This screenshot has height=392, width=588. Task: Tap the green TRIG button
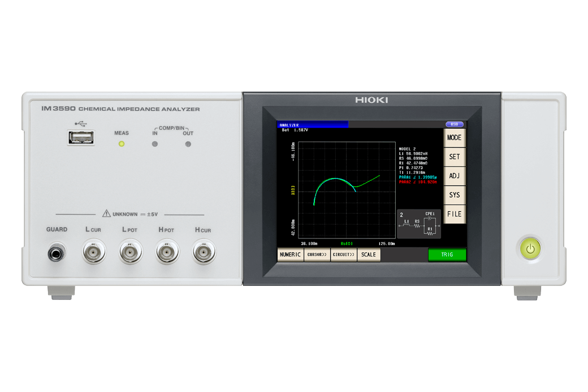click(447, 255)
